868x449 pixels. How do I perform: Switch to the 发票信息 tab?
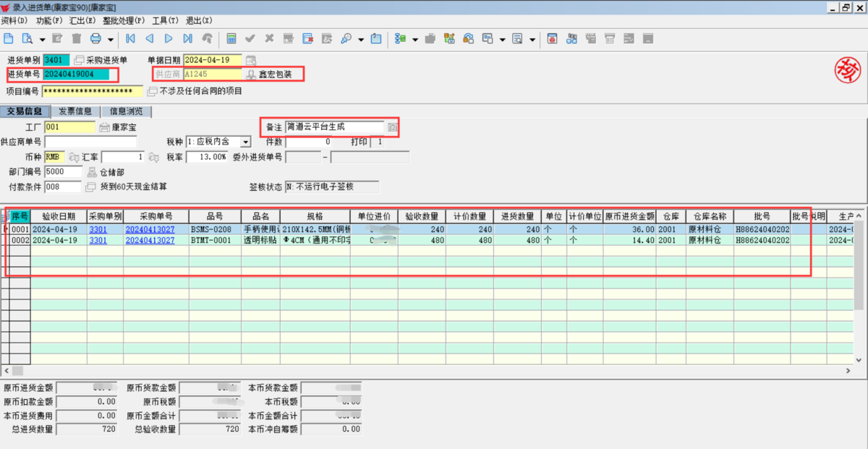(75, 111)
